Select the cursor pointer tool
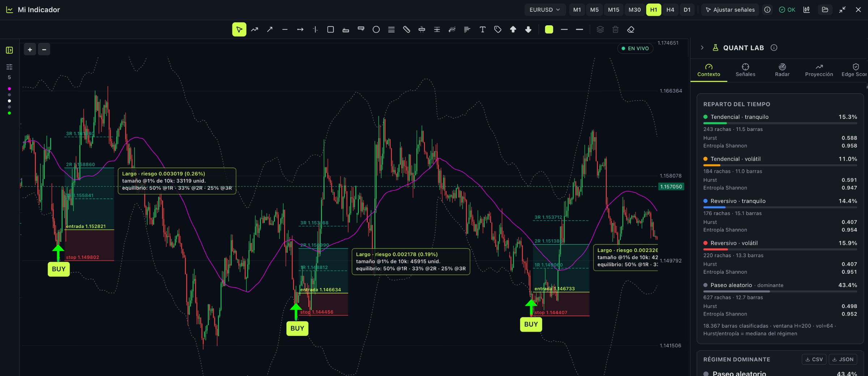This screenshot has width=868, height=376. coord(239,30)
